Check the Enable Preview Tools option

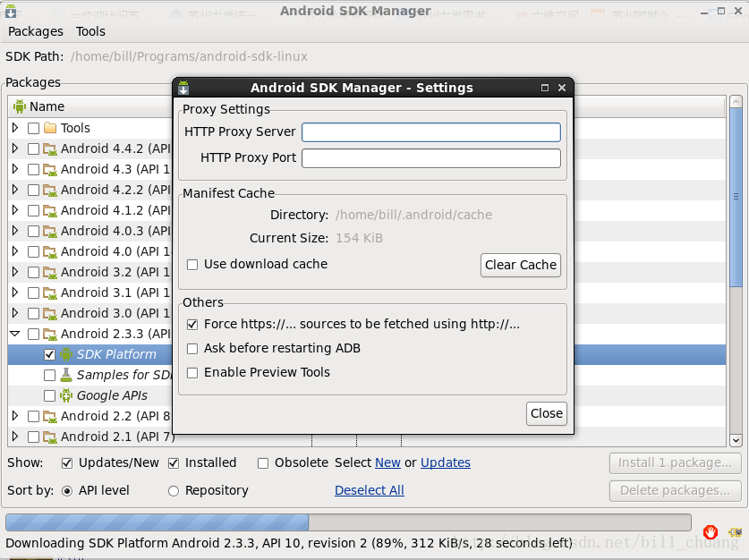pos(192,373)
